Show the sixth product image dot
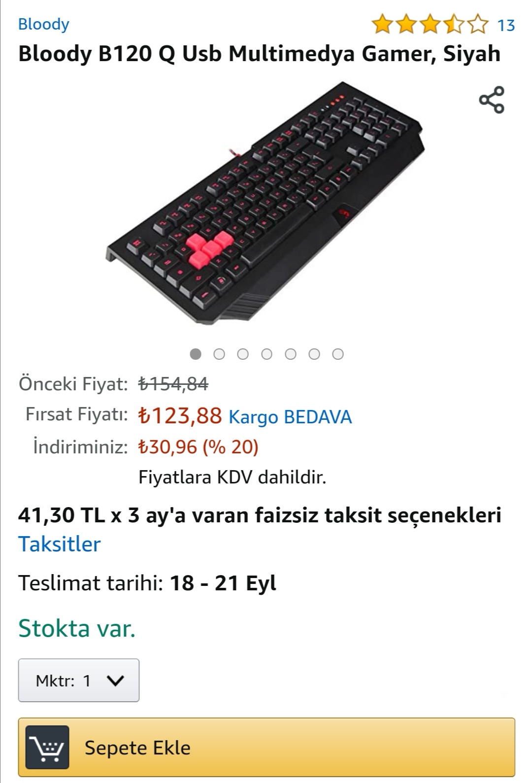Viewport: 532px width, 783px height. [314, 354]
